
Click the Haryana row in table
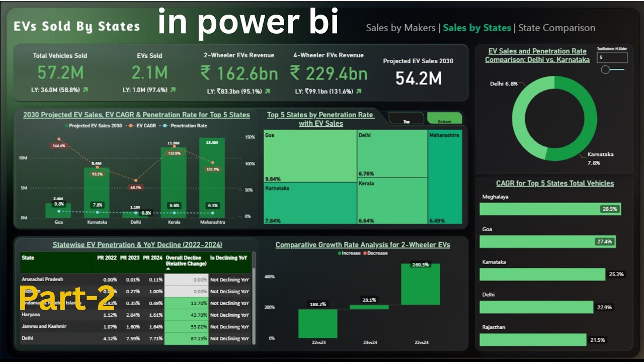pyautogui.click(x=135, y=315)
